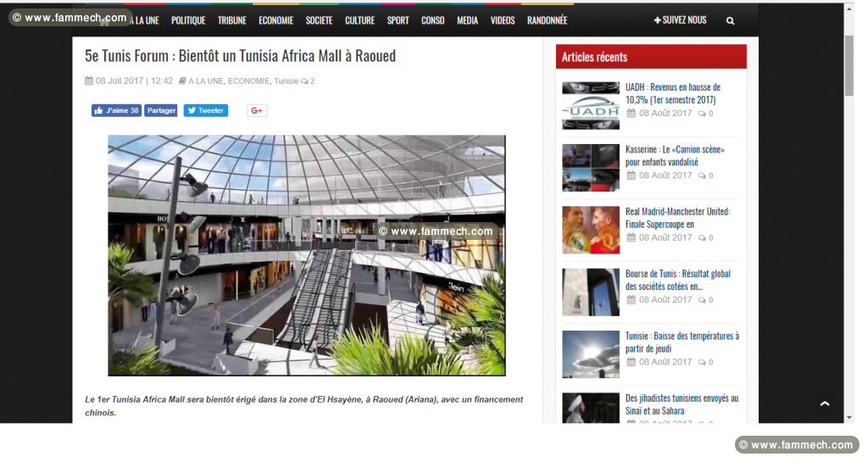Expand the SUIVEZ NOUS menu

[x=680, y=19]
